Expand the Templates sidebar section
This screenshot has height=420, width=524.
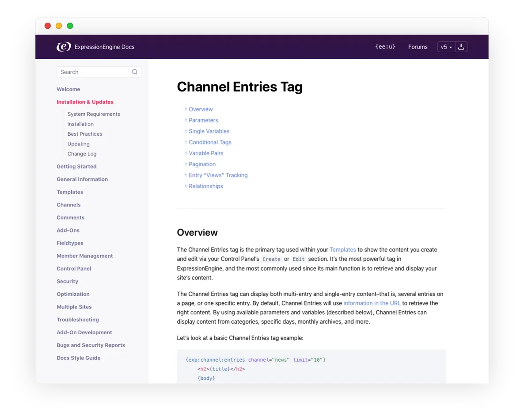pyautogui.click(x=70, y=192)
